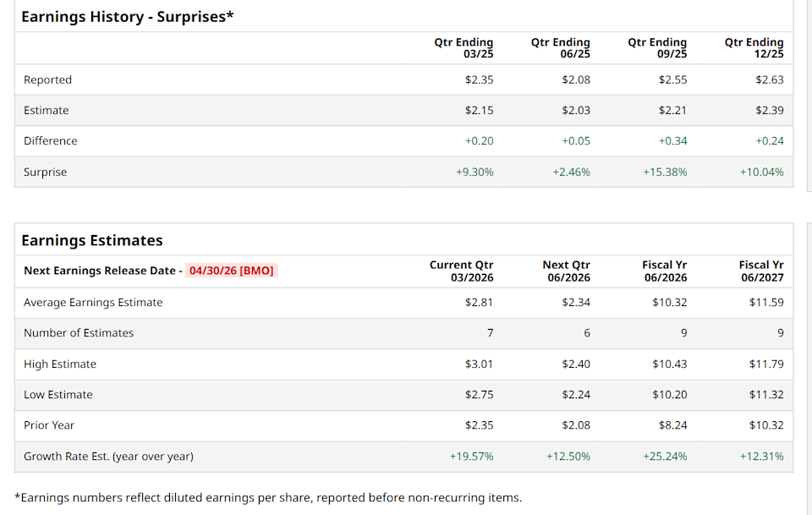Viewport: 812px width, 515px height.
Task: Select the "Next Qtr 06/2026" column header
Action: point(567,271)
